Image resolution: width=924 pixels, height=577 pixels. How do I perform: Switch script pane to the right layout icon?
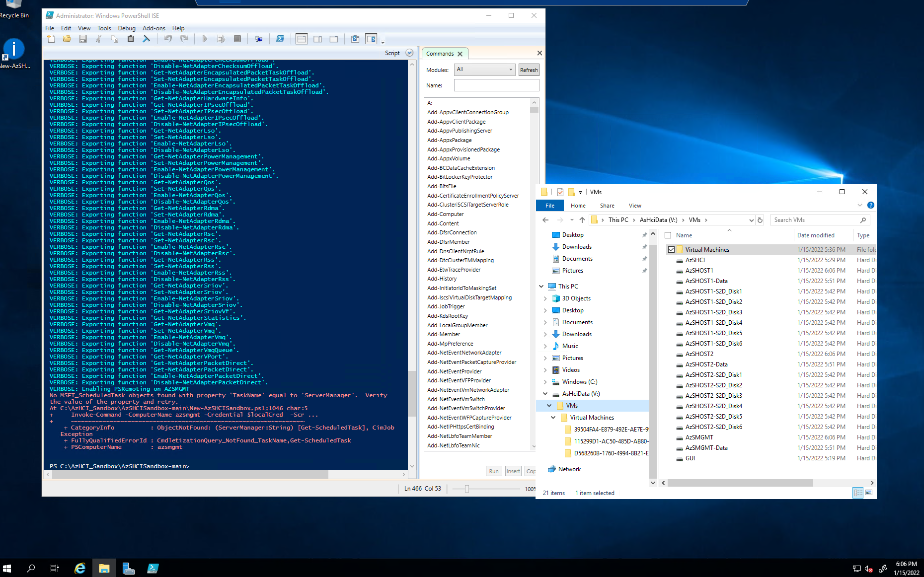[317, 39]
